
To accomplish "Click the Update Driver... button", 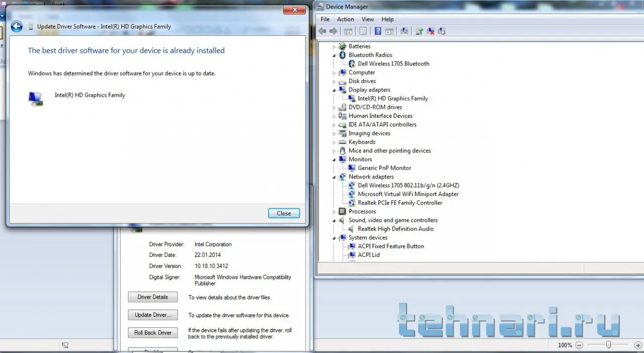I will tap(153, 315).
